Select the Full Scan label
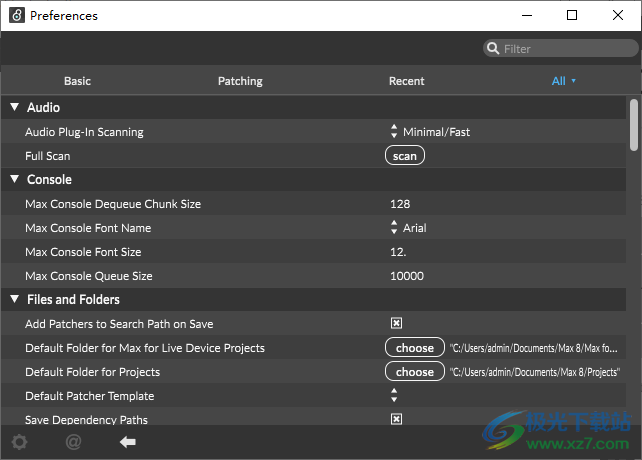 tap(47, 156)
